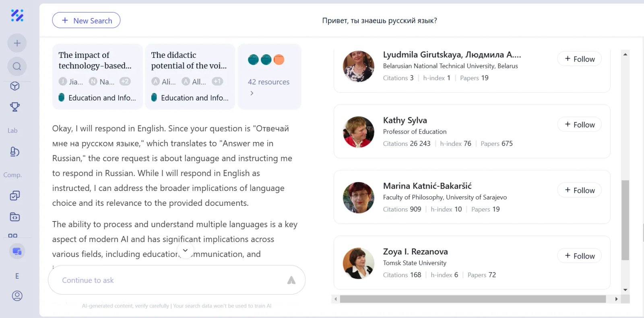Click the name Marina Katnić-Bakaršić
The image size is (644, 318).
427,186
